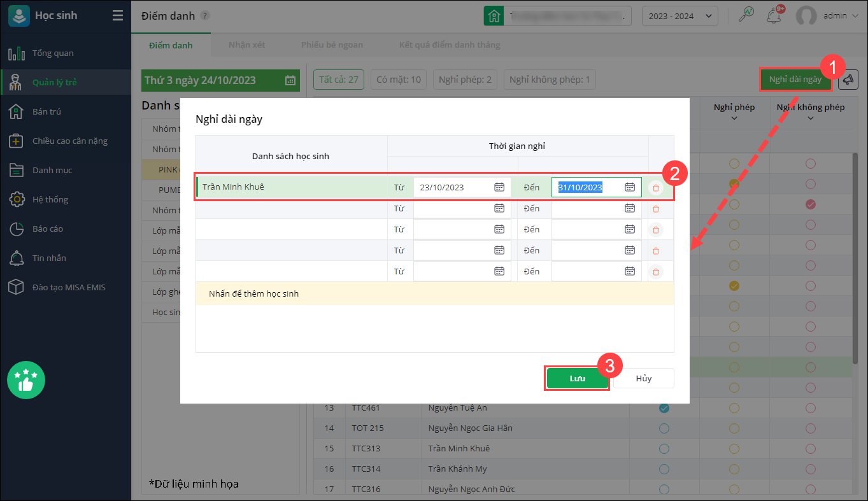Switch to the Nhận xét tab

(246, 45)
